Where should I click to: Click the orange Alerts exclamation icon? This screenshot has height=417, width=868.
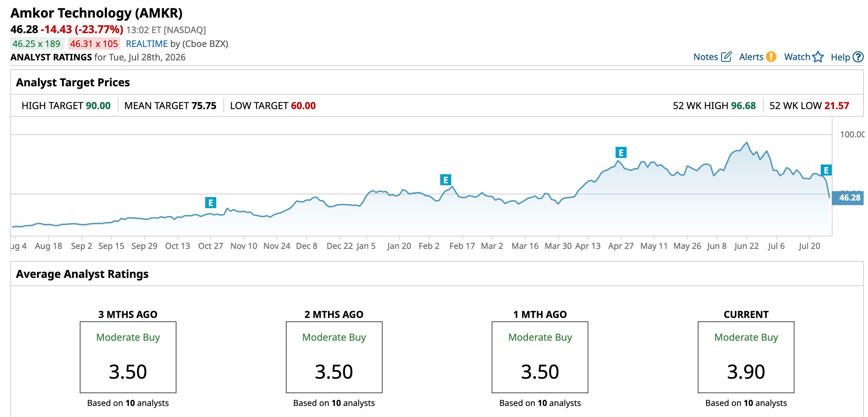(771, 57)
